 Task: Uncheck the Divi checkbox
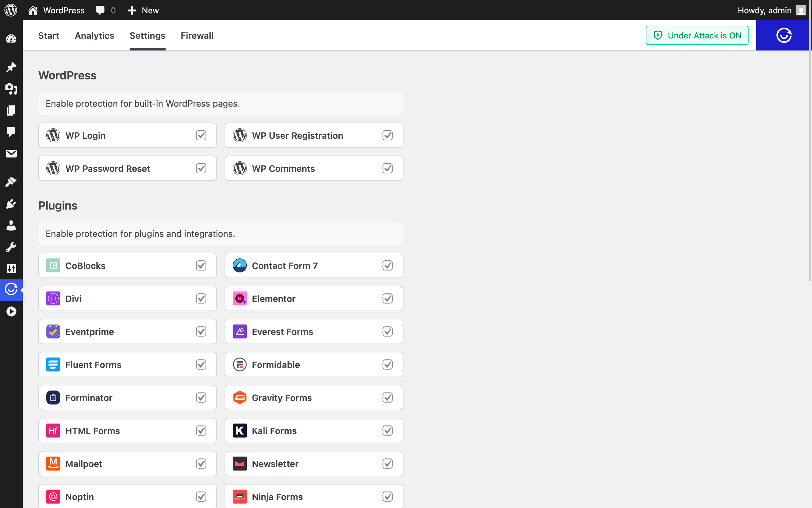pos(201,298)
